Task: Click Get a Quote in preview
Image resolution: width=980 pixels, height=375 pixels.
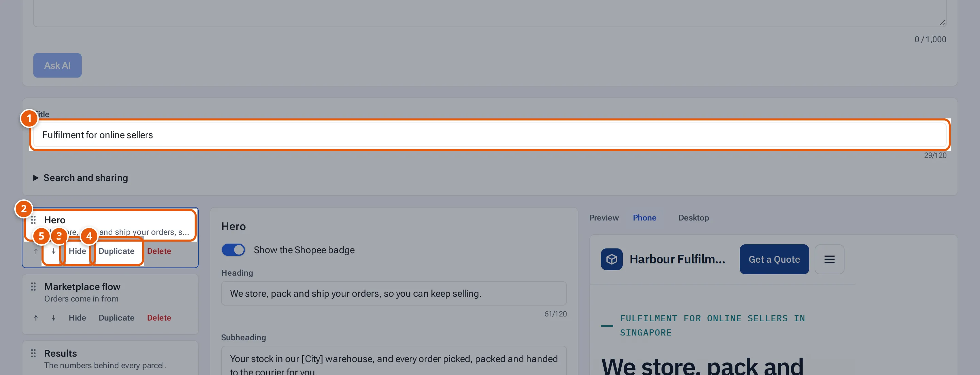Action: (774, 259)
